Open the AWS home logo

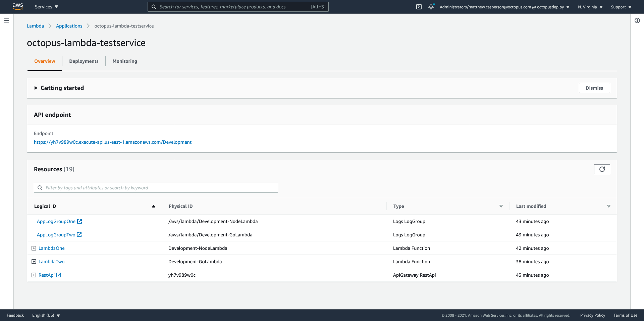click(x=17, y=6)
